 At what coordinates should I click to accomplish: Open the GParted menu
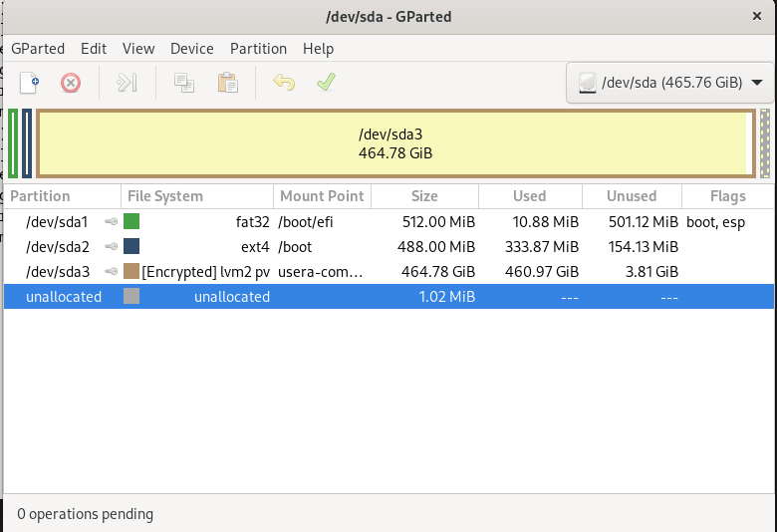tap(37, 49)
